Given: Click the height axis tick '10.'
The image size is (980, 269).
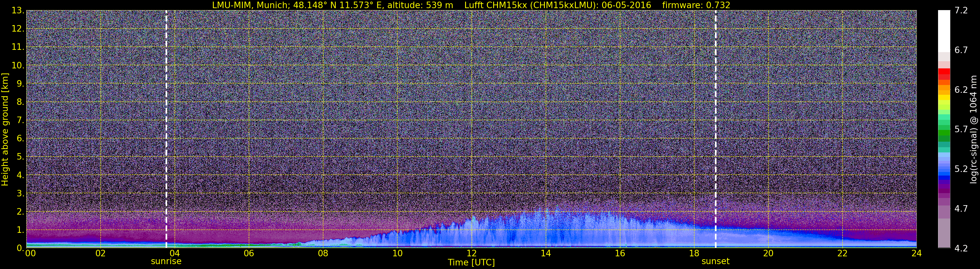Looking at the screenshot, I should click(18, 65).
